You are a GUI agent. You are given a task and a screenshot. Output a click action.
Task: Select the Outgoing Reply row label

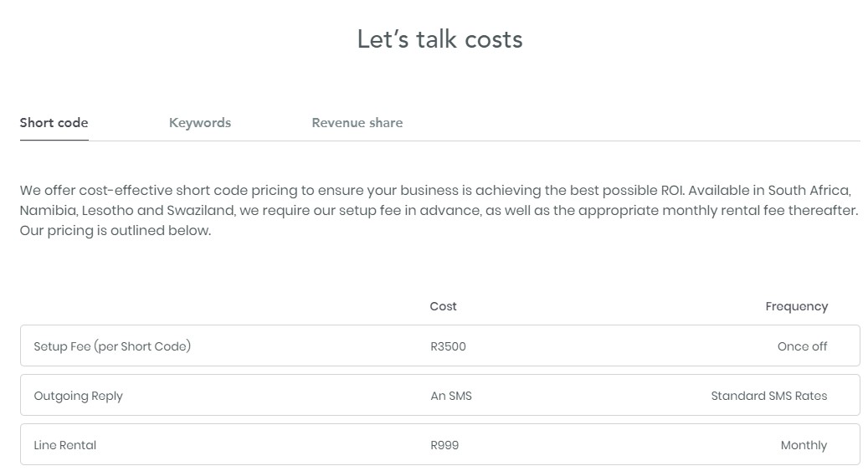click(78, 397)
